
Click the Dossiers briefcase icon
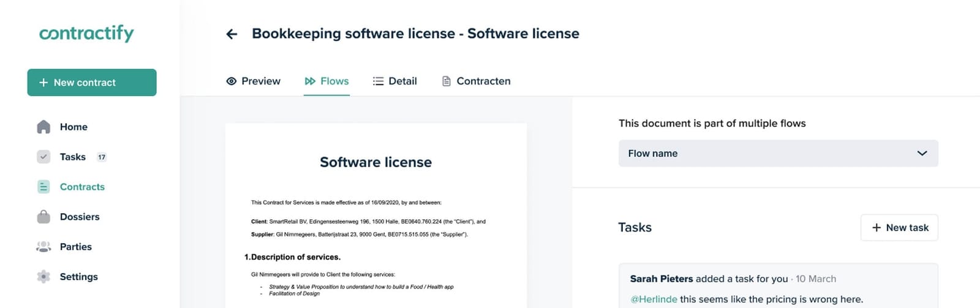tap(43, 217)
